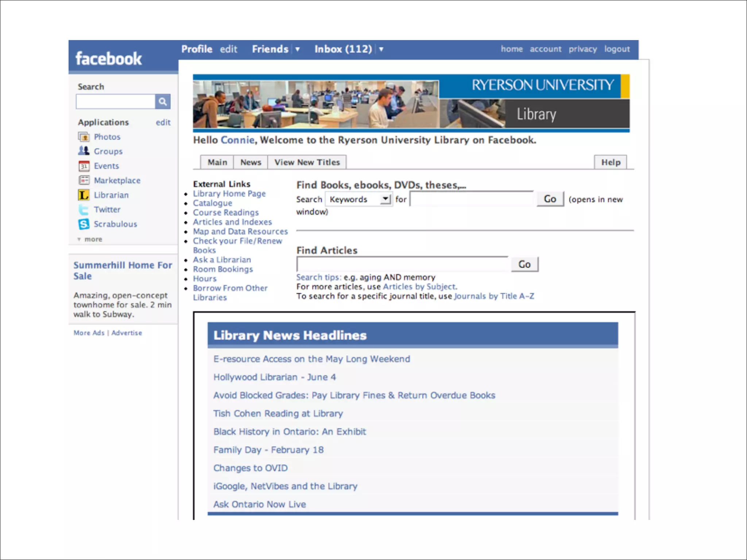Open Catalogue link
747x560 pixels.
(x=213, y=203)
